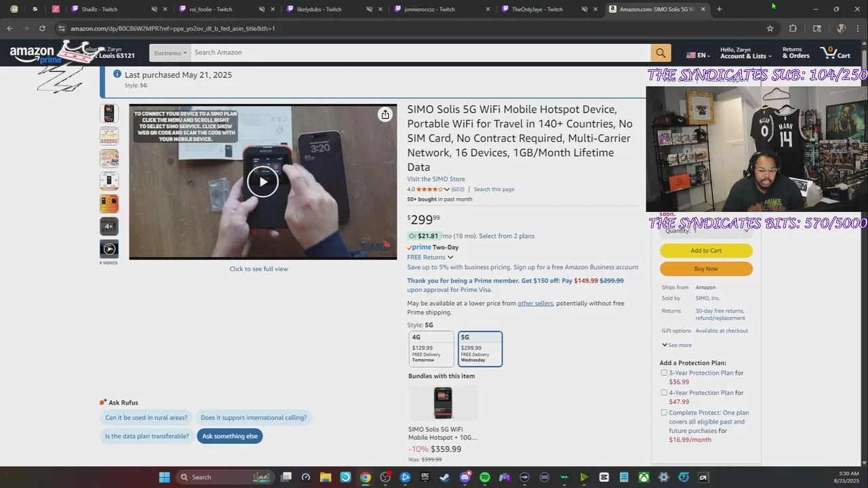Reload the page with the refresh icon
868x488 pixels.
(42, 28)
